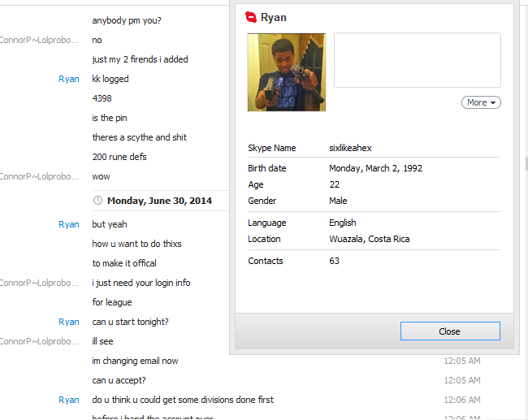Click the Language value English
528x420 pixels.
click(343, 223)
